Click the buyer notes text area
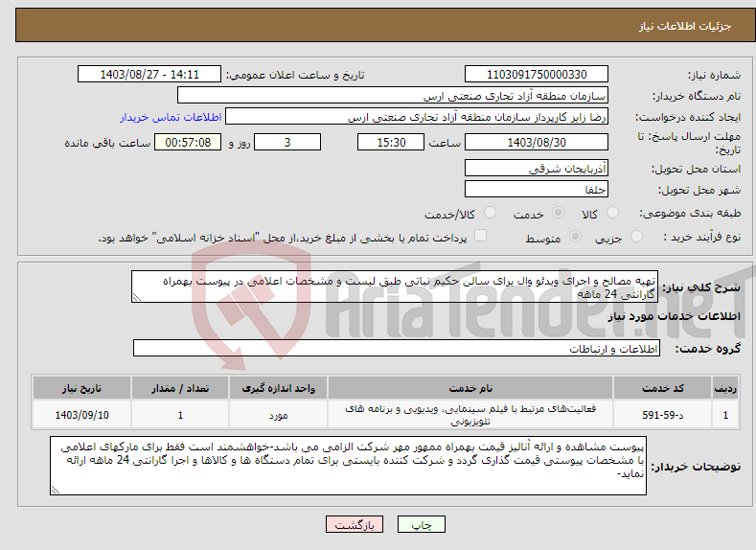Viewport: 756px width, 550px height. (348, 466)
